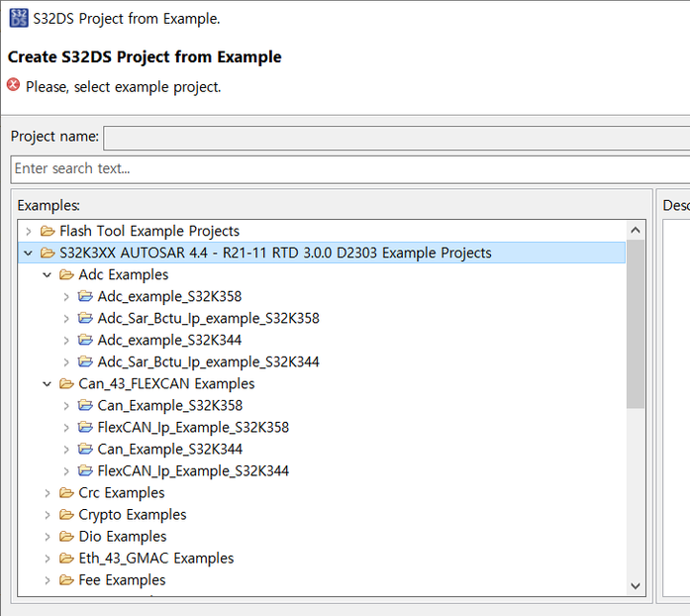Expand the Fee Examples node

(x=48, y=580)
